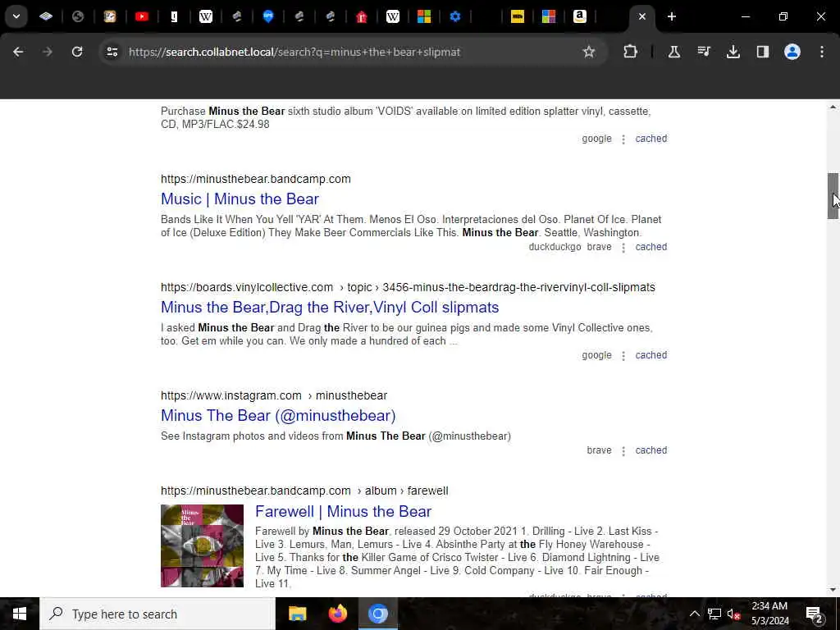Click the boards.vinylcollective.com URL text
Screen dimensions: 840x630
[x=247, y=287]
